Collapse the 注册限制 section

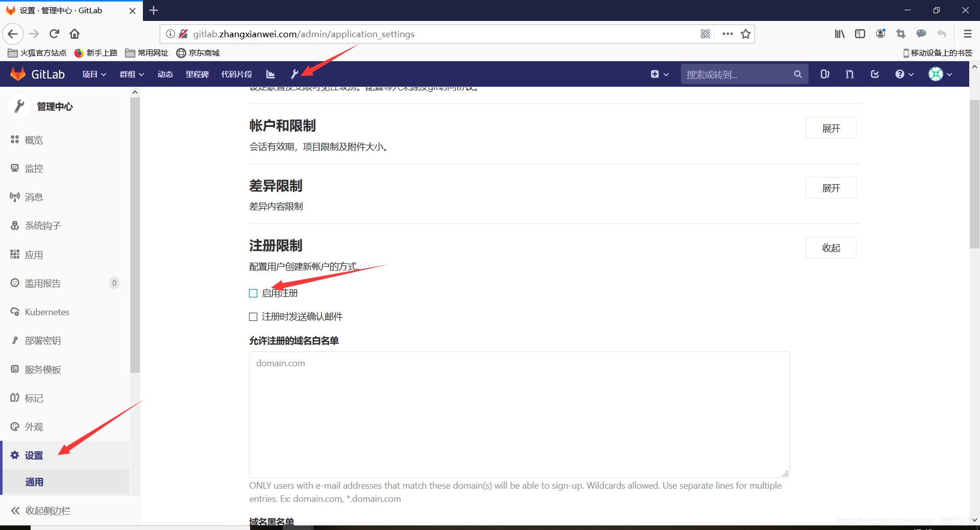click(x=830, y=248)
